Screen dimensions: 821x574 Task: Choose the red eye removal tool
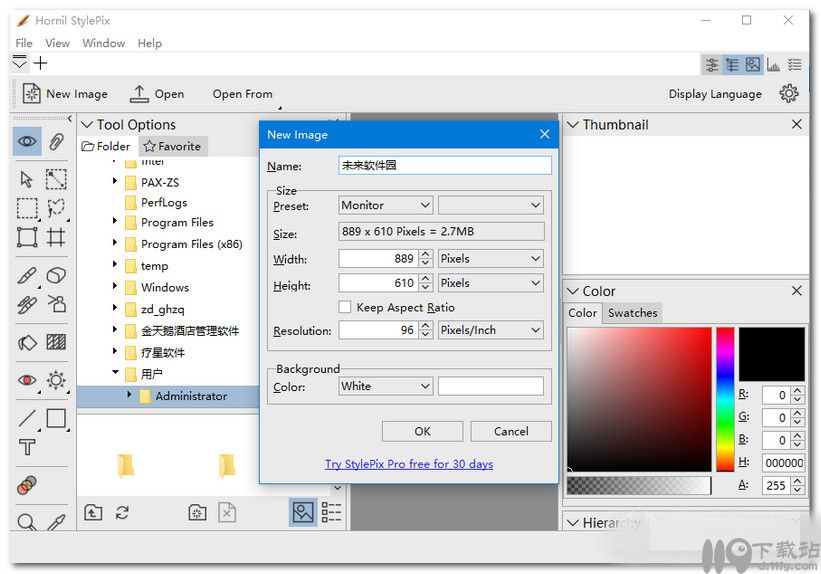click(x=27, y=380)
